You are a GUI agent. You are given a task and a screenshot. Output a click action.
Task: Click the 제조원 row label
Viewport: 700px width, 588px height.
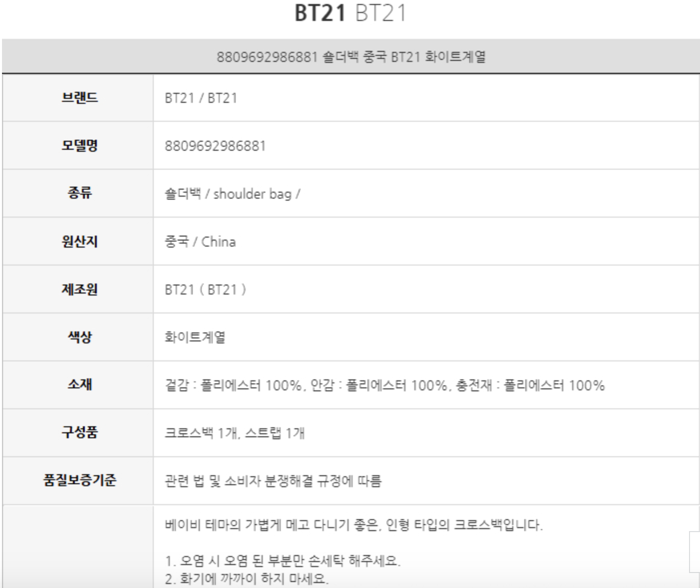[79, 289]
